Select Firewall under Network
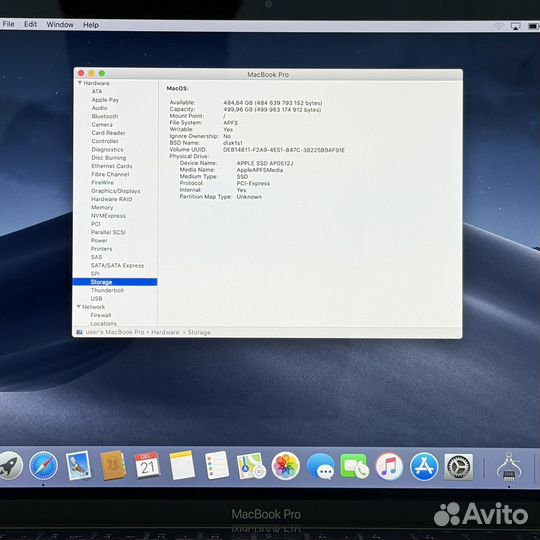This screenshot has width=540, height=540. (x=101, y=315)
